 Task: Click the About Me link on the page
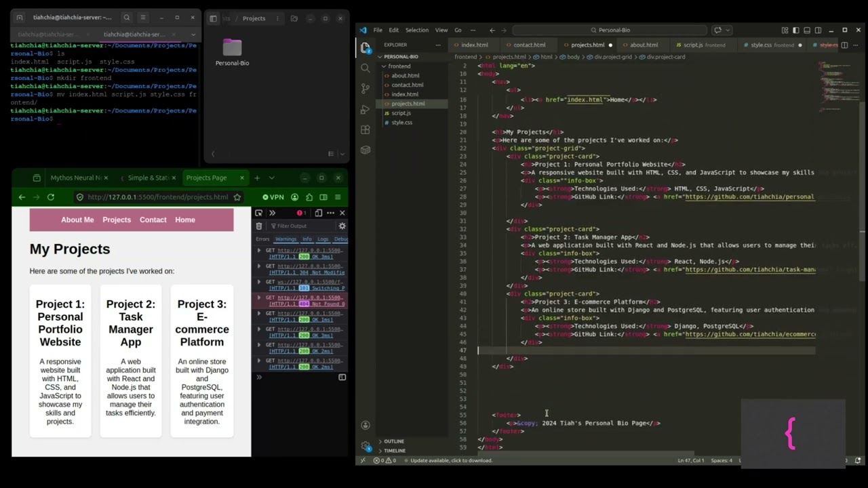tap(77, 220)
